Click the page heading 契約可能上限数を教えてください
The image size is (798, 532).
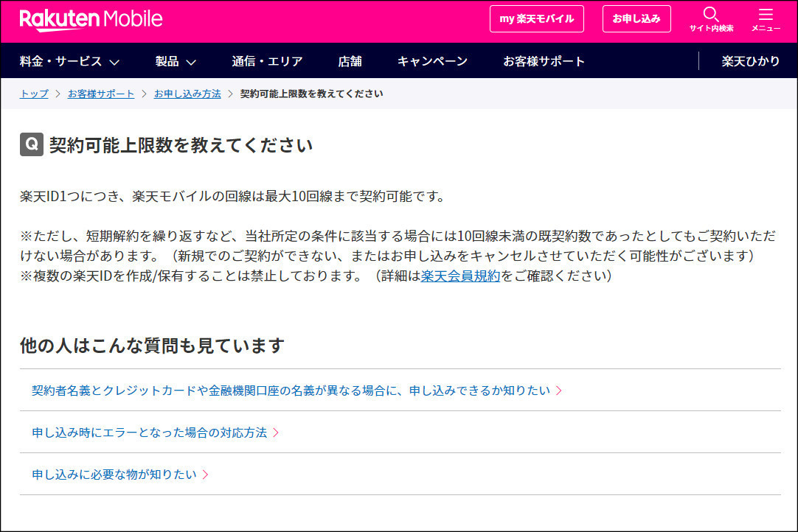pyautogui.click(x=181, y=145)
